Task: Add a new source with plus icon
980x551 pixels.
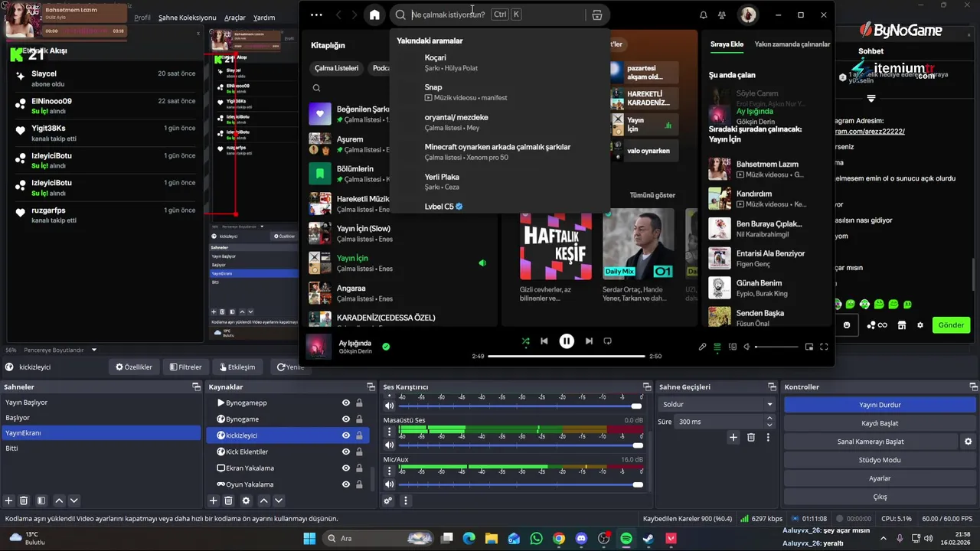Action: click(x=214, y=500)
